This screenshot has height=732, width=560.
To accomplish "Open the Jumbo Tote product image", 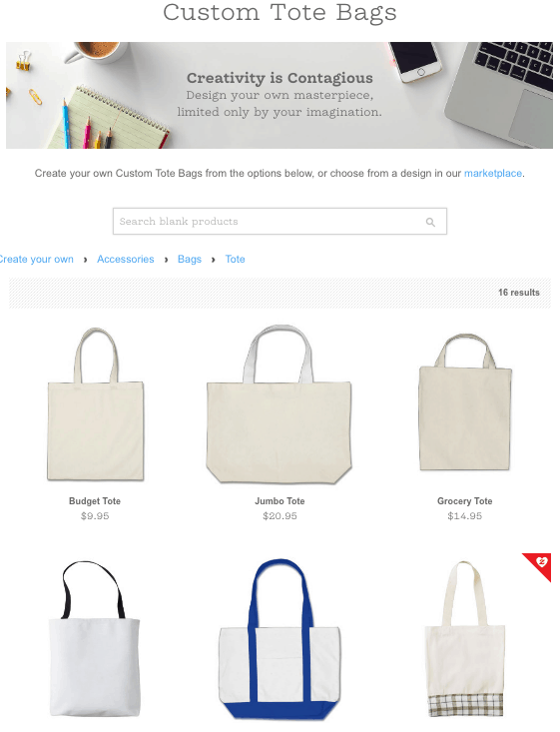I will pyautogui.click(x=280, y=404).
